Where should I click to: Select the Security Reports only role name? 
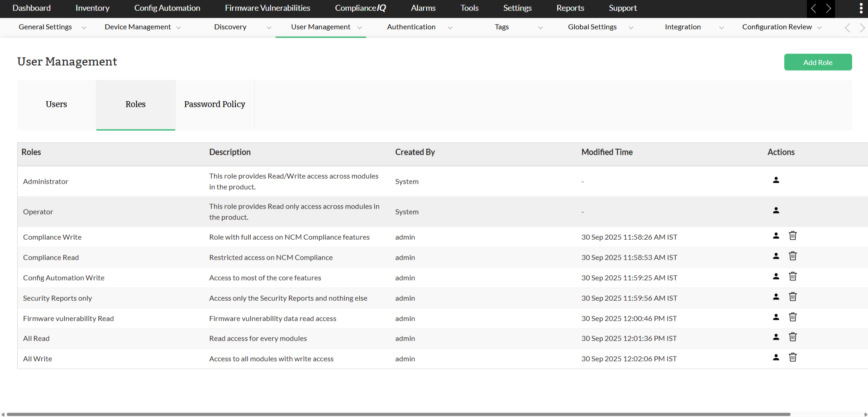(57, 298)
